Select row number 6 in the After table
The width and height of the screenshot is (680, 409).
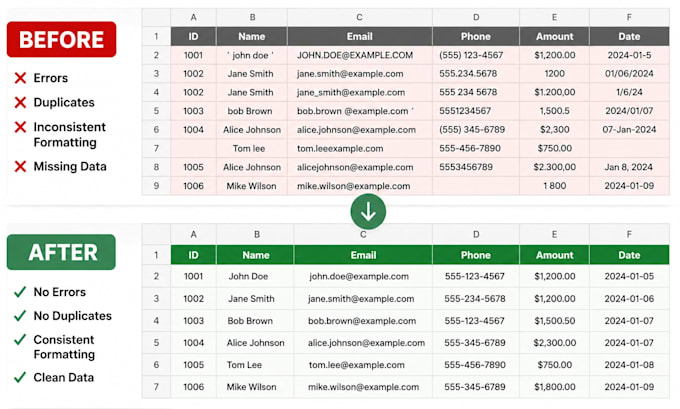[x=156, y=365]
